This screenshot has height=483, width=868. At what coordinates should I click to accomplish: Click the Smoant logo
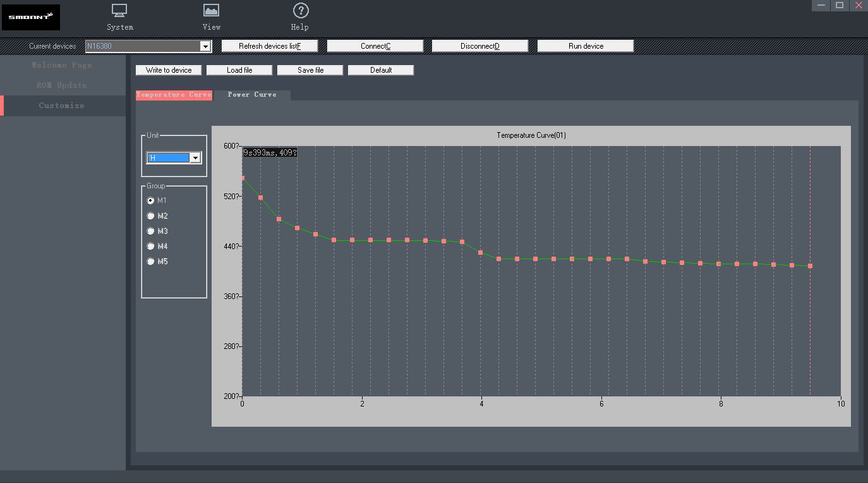(x=31, y=17)
